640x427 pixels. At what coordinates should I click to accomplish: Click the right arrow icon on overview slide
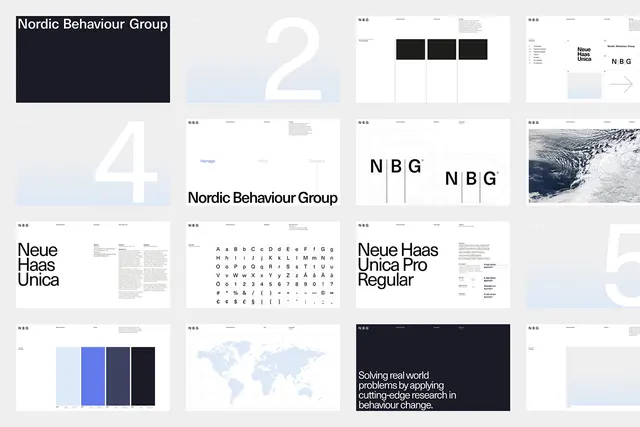621,85
